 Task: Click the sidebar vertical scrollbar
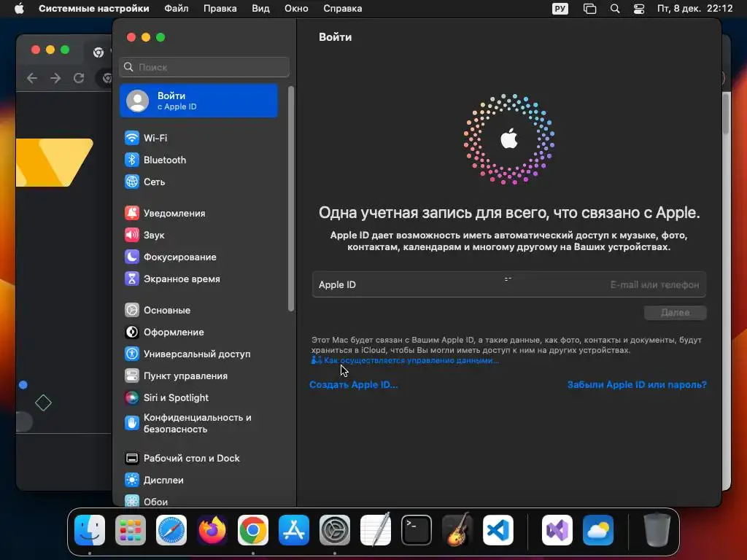click(x=291, y=199)
